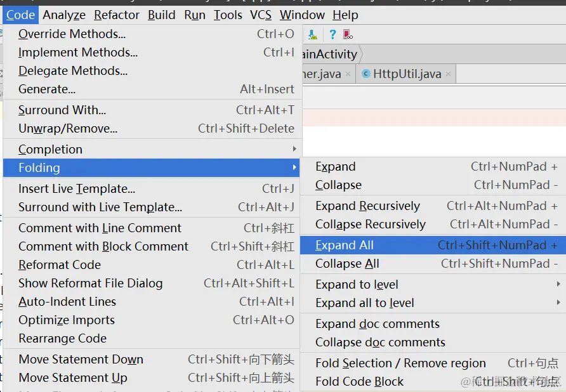Open the help question mark icon
This screenshot has height=392, width=566.
pos(332,35)
